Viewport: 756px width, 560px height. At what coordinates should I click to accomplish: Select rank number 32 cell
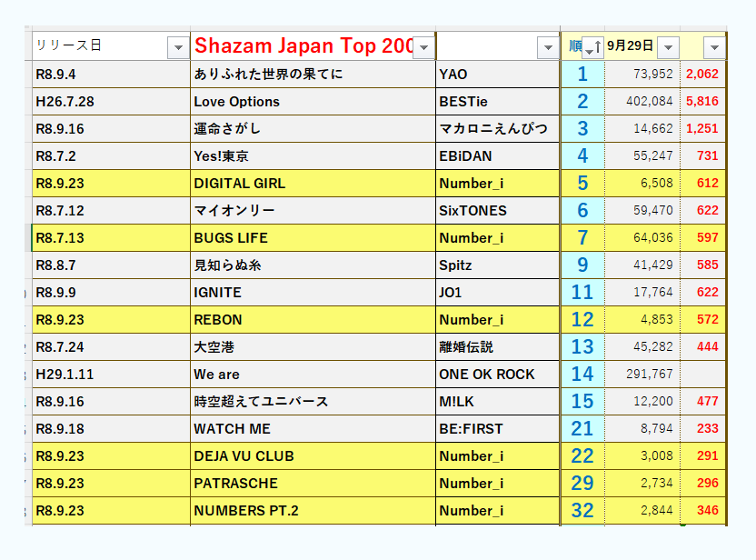click(x=582, y=510)
